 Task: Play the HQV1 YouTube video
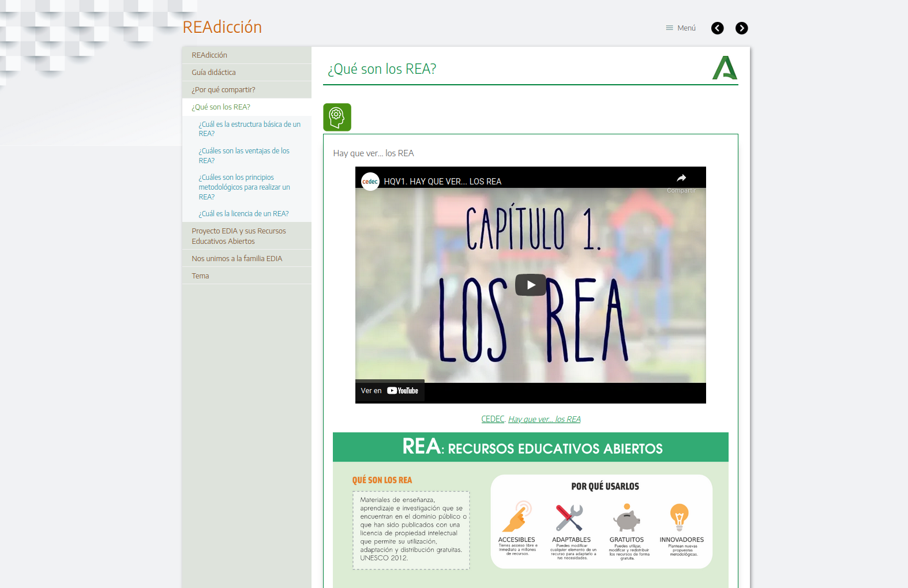coord(530,285)
